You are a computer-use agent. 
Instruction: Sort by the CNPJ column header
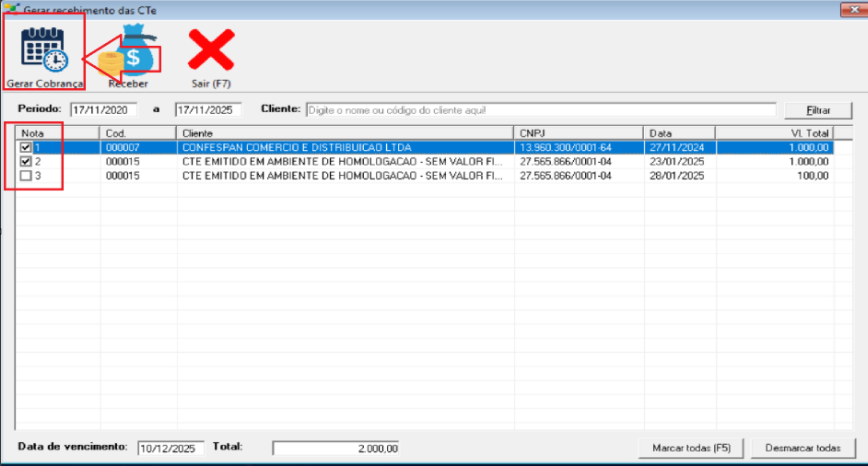[x=578, y=132]
